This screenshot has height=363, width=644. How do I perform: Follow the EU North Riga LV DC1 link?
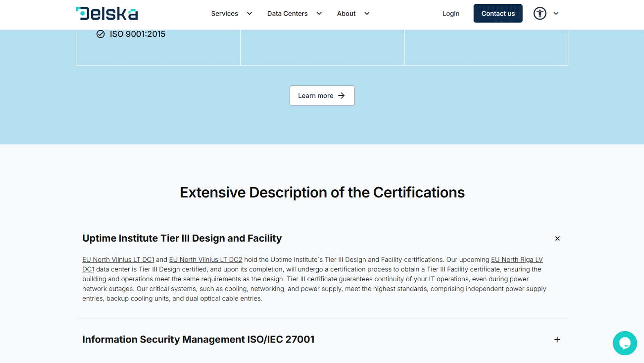tap(517, 260)
